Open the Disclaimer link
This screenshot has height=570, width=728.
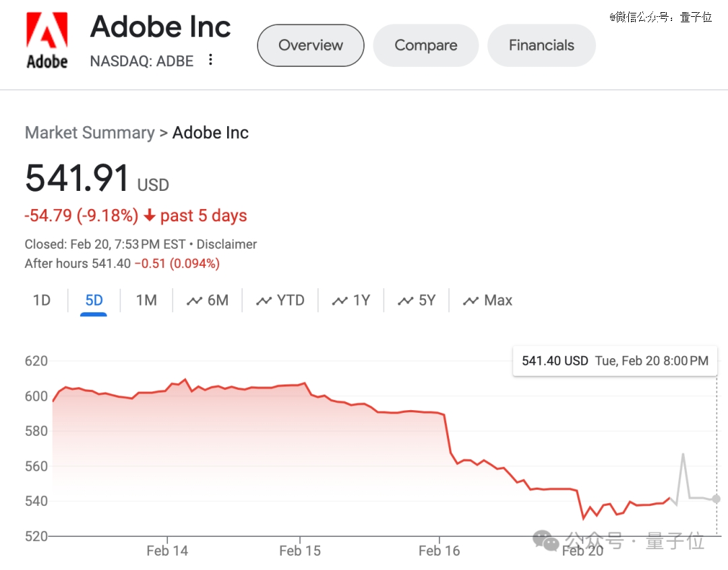(x=226, y=244)
